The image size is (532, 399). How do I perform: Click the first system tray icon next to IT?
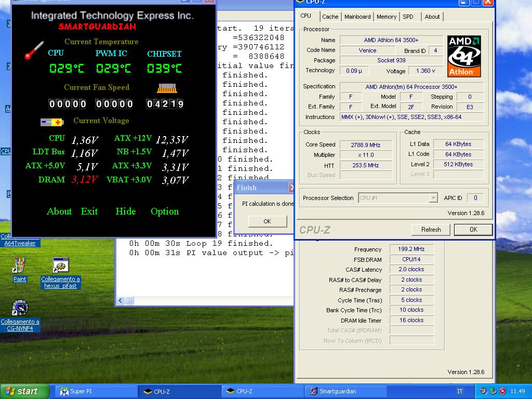click(x=483, y=391)
